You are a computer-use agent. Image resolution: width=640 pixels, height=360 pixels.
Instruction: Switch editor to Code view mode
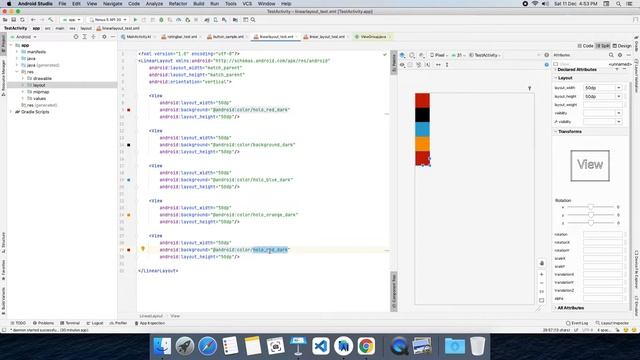(x=585, y=46)
